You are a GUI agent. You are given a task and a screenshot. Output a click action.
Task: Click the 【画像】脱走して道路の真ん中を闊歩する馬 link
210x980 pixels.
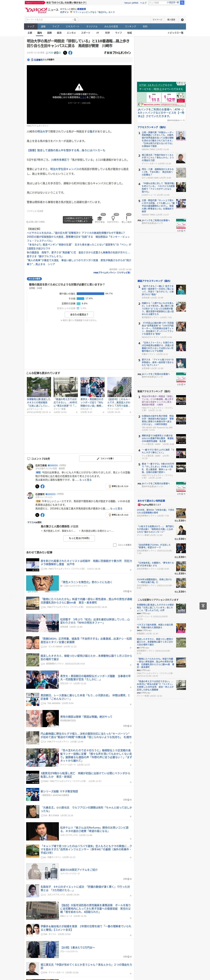pyautogui.click(x=66, y=150)
